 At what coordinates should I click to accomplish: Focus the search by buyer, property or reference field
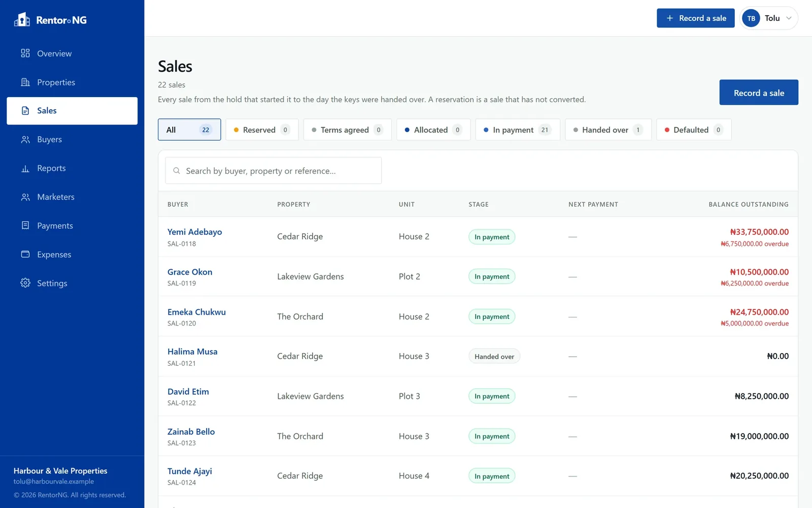click(x=273, y=171)
